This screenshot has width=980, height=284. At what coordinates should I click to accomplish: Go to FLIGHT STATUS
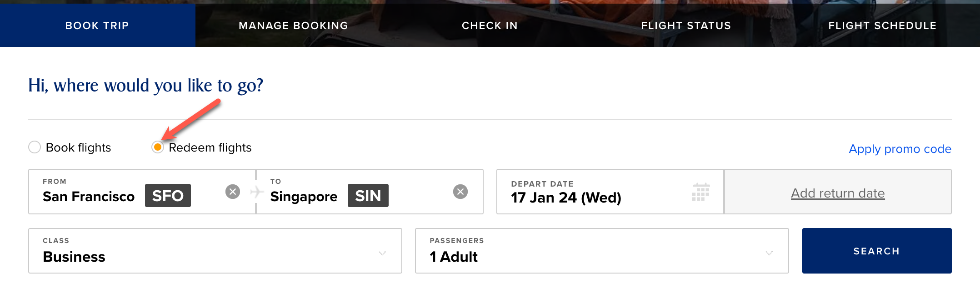(686, 25)
